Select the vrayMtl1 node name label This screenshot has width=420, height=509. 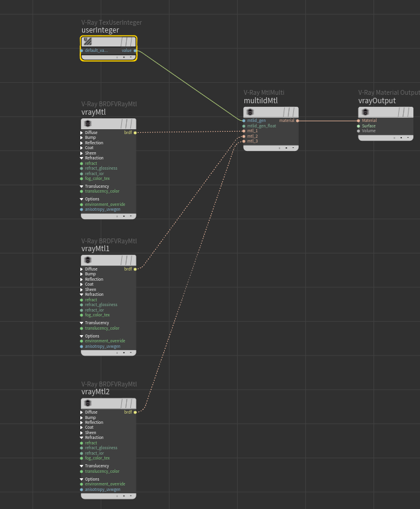click(x=95, y=249)
